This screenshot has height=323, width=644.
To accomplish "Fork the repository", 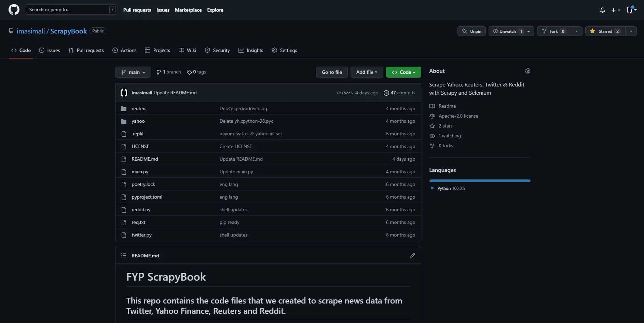I will tap(554, 31).
